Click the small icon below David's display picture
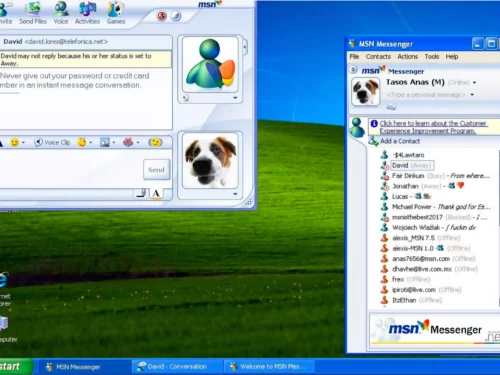 (186, 98)
